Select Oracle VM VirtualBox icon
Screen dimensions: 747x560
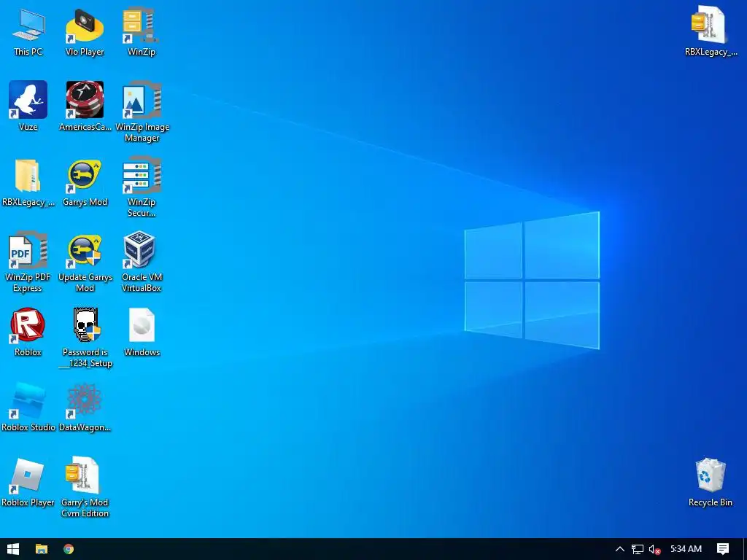tap(142, 262)
